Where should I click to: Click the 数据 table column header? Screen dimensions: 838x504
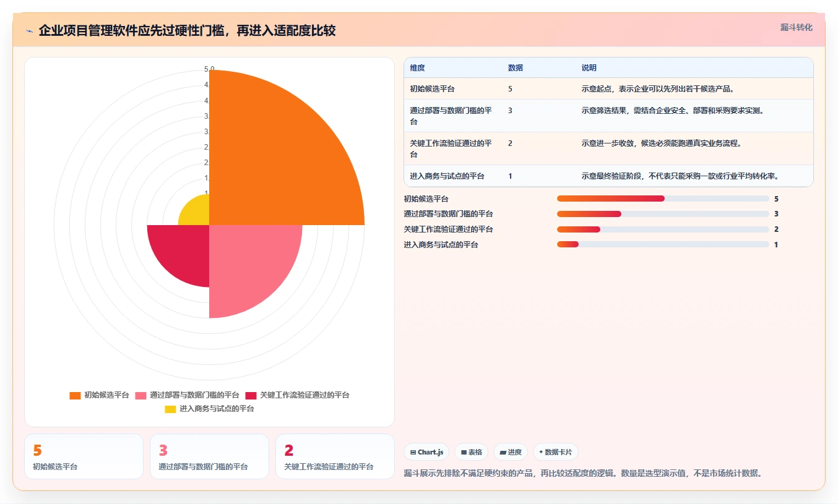tap(516, 68)
